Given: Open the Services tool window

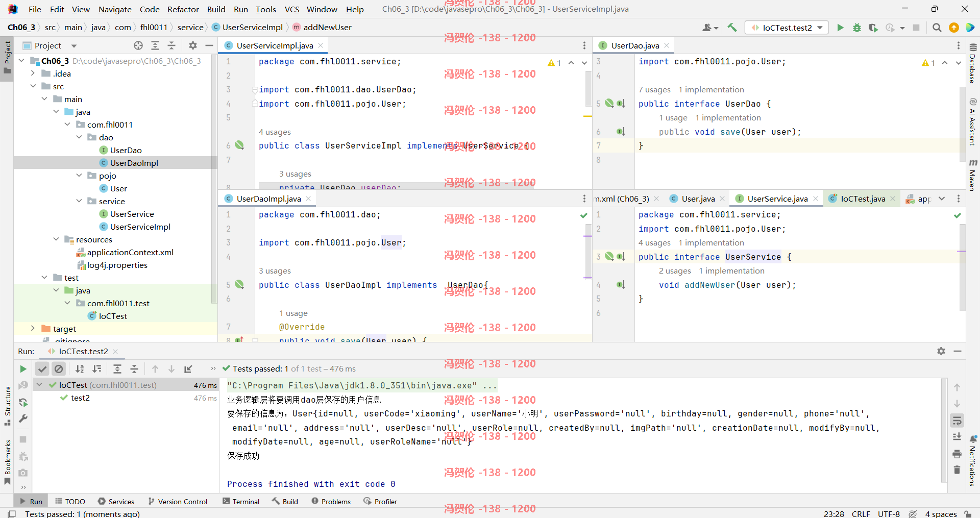Looking at the screenshot, I should (116, 502).
